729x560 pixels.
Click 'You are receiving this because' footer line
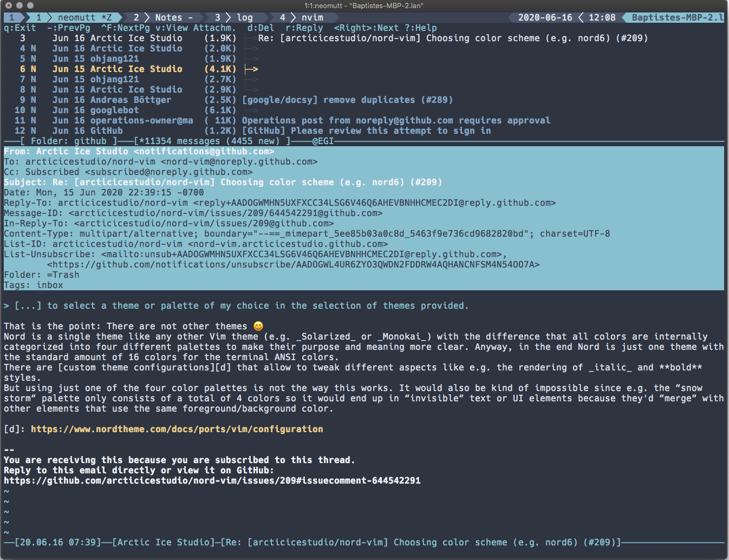click(180, 460)
